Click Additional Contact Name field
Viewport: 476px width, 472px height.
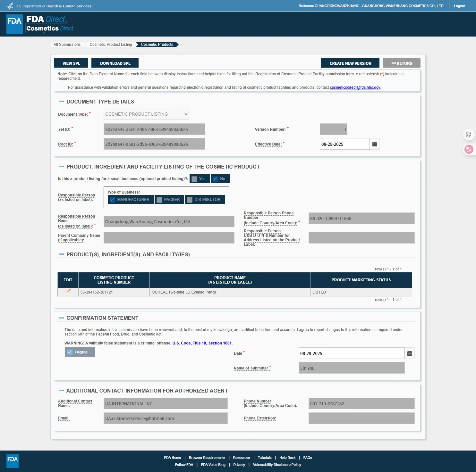(166, 404)
